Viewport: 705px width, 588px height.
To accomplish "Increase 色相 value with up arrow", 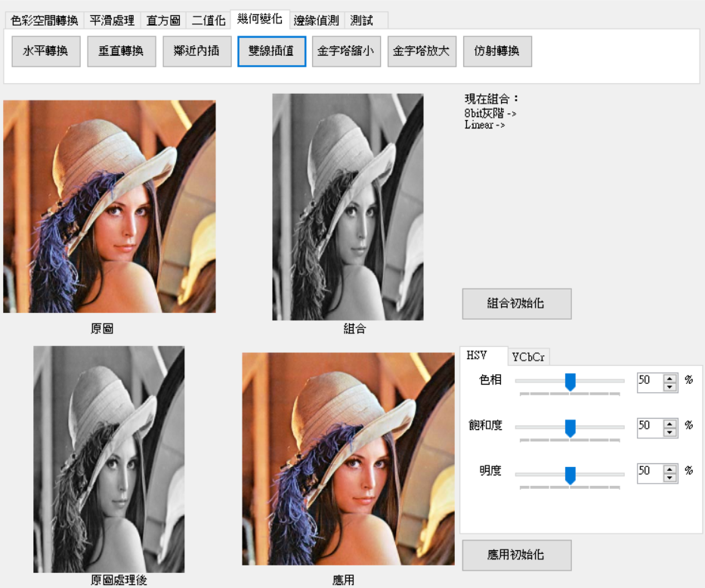I will (x=670, y=378).
